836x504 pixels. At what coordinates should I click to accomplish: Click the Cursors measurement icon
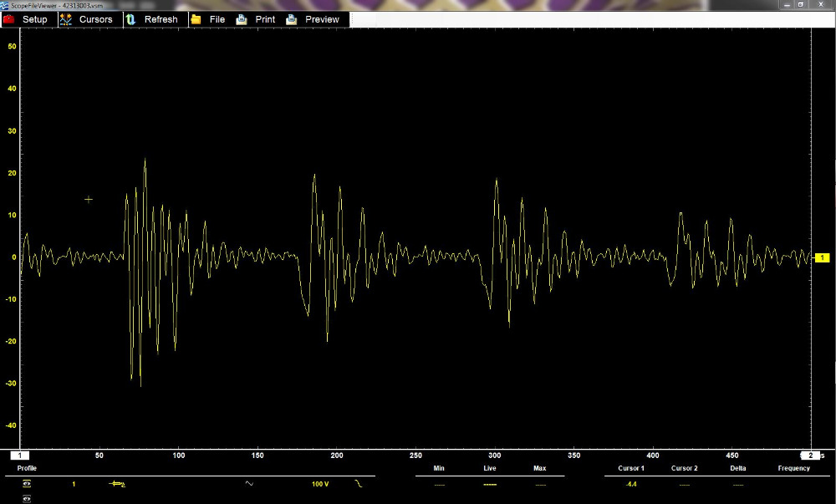click(x=65, y=19)
